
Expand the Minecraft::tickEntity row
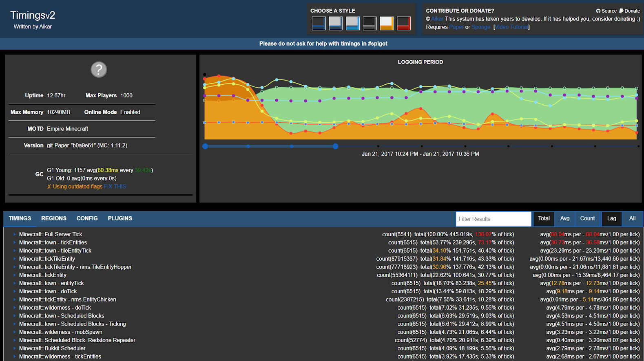click(14, 275)
